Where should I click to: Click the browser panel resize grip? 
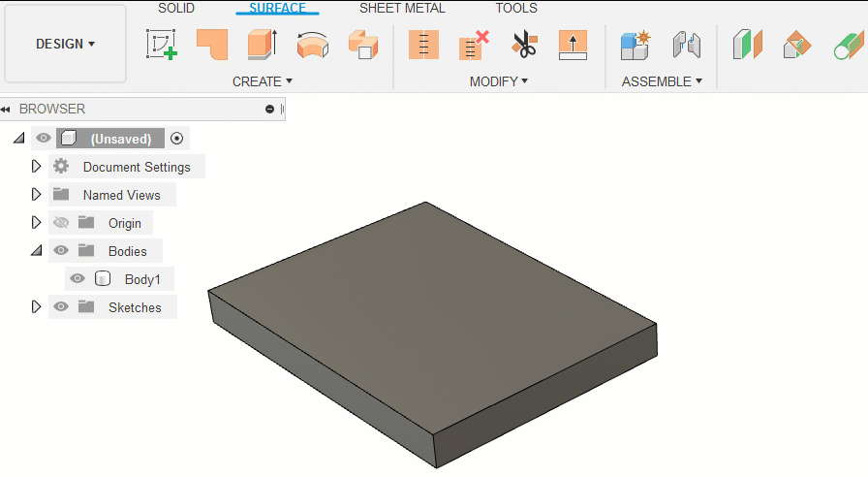[x=282, y=110]
